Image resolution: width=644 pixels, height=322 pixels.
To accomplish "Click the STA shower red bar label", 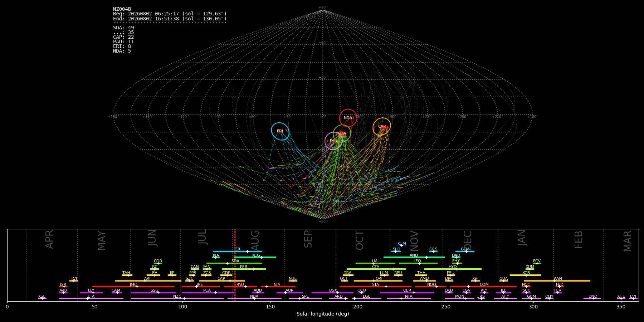I will 375,284.
